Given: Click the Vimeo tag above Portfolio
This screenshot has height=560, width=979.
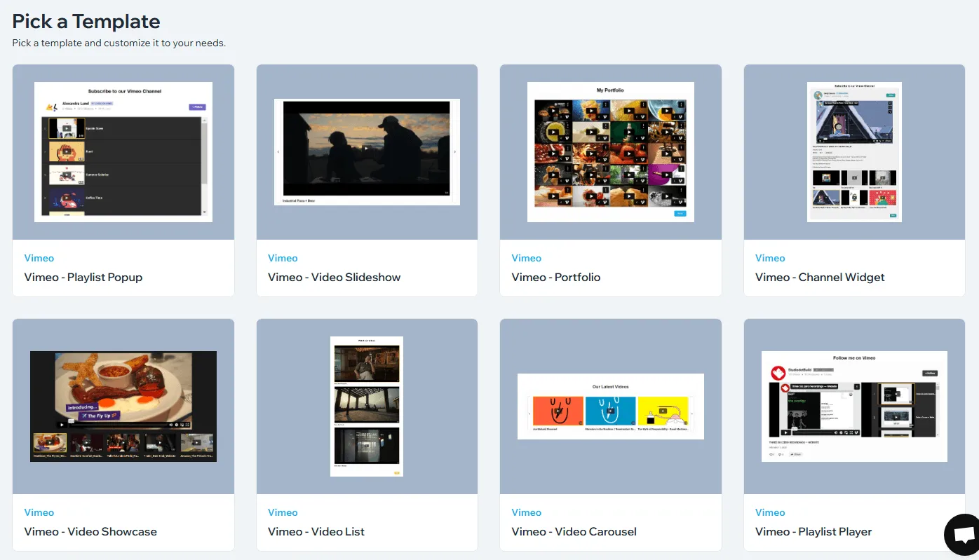Looking at the screenshot, I should tap(527, 258).
